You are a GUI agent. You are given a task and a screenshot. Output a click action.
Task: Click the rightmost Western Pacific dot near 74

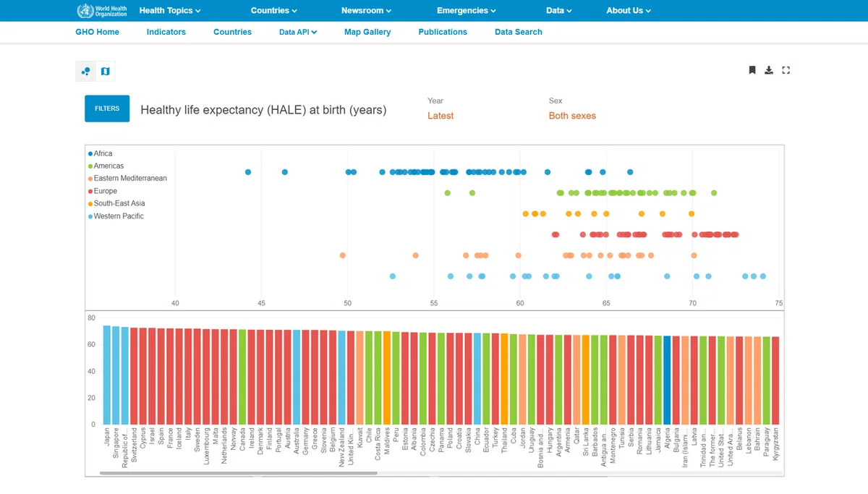[x=762, y=276]
